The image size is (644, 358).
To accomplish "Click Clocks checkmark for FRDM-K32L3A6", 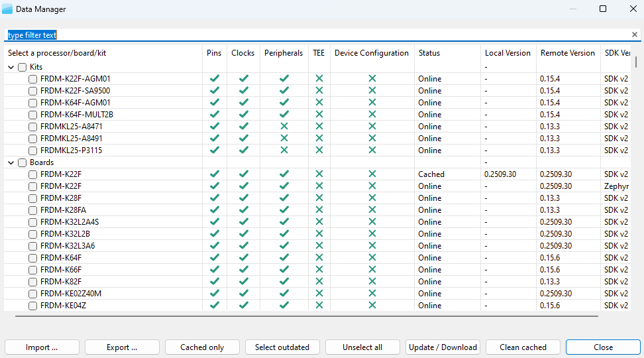I will click(244, 246).
